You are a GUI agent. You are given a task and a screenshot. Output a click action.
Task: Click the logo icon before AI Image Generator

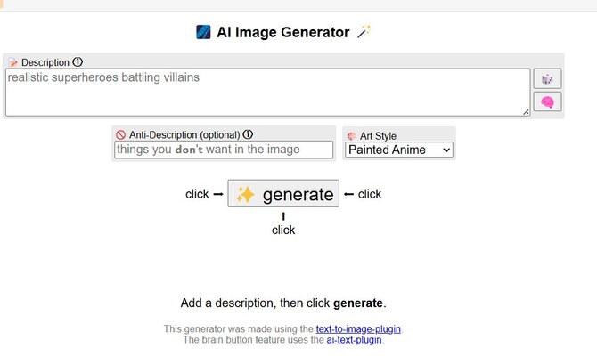point(203,33)
